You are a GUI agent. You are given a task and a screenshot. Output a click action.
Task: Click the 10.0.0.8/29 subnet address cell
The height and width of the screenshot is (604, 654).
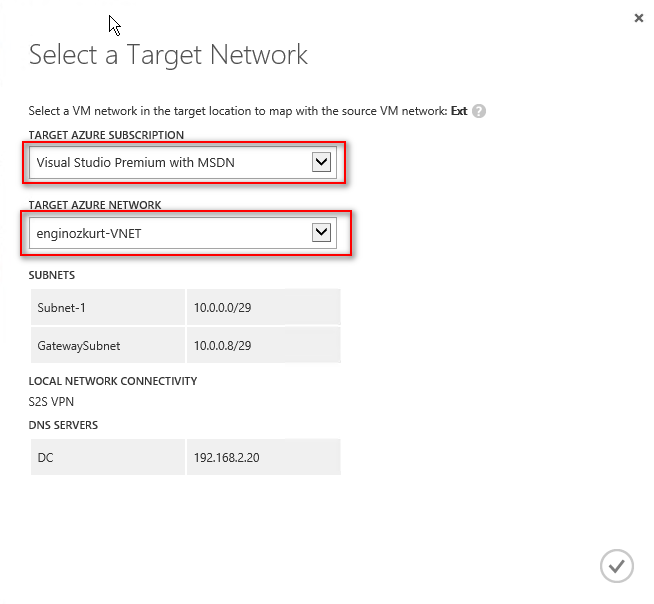coord(223,345)
